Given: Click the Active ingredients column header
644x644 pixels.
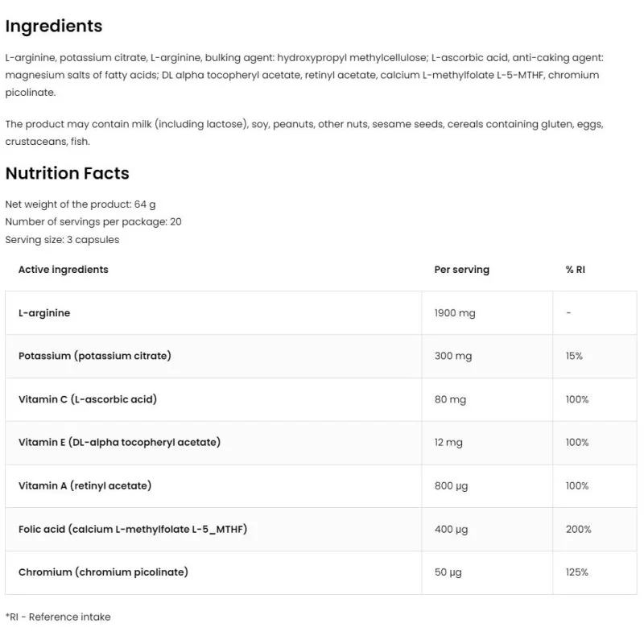Looking at the screenshot, I should pyautogui.click(x=63, y=270).
